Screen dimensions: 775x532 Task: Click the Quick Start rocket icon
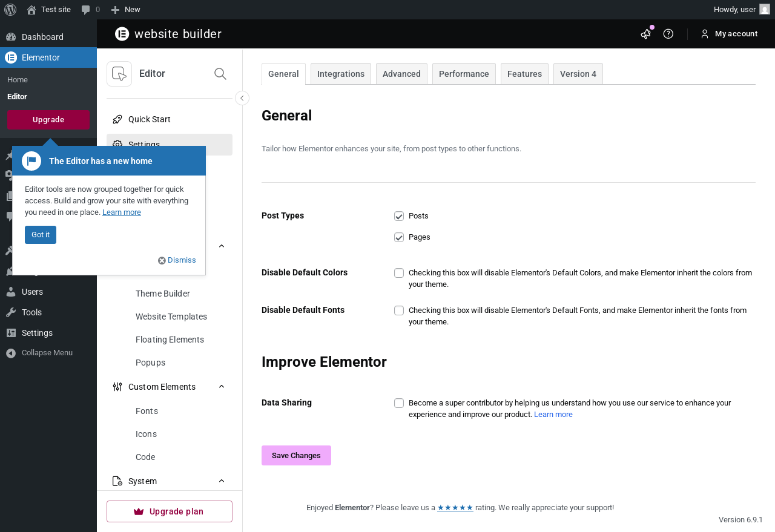point(117,119)
